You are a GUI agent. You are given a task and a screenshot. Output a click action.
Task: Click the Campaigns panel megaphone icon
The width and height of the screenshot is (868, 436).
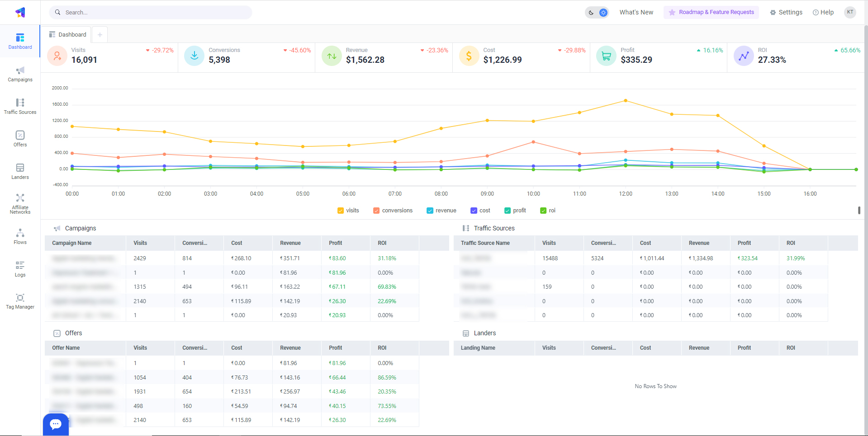click(57, 229)
